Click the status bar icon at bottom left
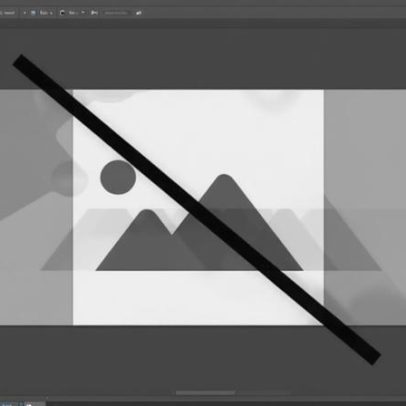Image resolution: width=406 pixels, height=406 pixels. pyautogui.click(x=29, y=404)
